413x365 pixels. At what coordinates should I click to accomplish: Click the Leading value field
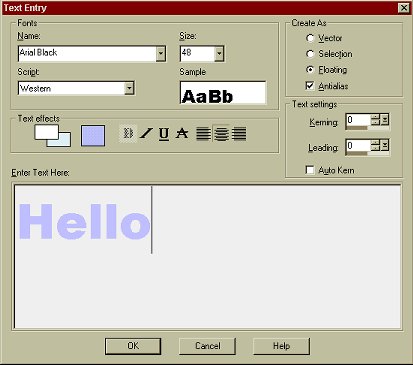coord(359,146)
